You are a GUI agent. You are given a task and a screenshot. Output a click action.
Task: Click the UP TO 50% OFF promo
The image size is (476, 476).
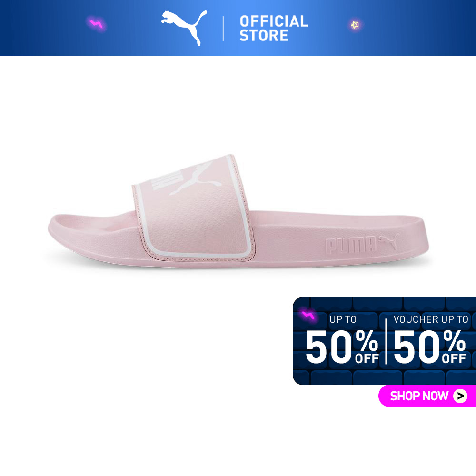coord(342,339)
